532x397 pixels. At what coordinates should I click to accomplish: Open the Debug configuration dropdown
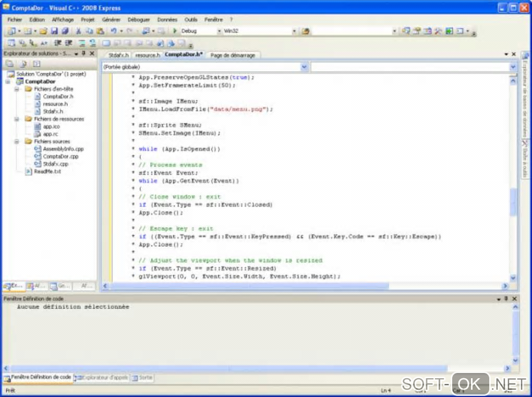(x=219, y=31)
